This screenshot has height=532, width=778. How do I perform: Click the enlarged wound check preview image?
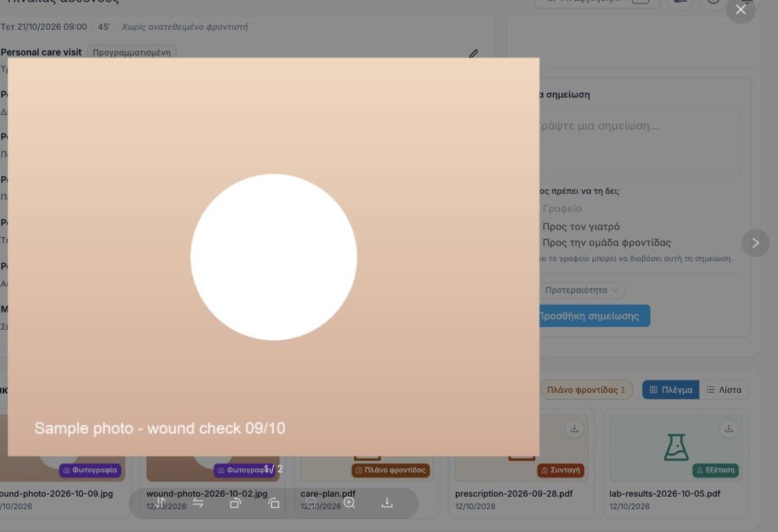tap(274, 256)
